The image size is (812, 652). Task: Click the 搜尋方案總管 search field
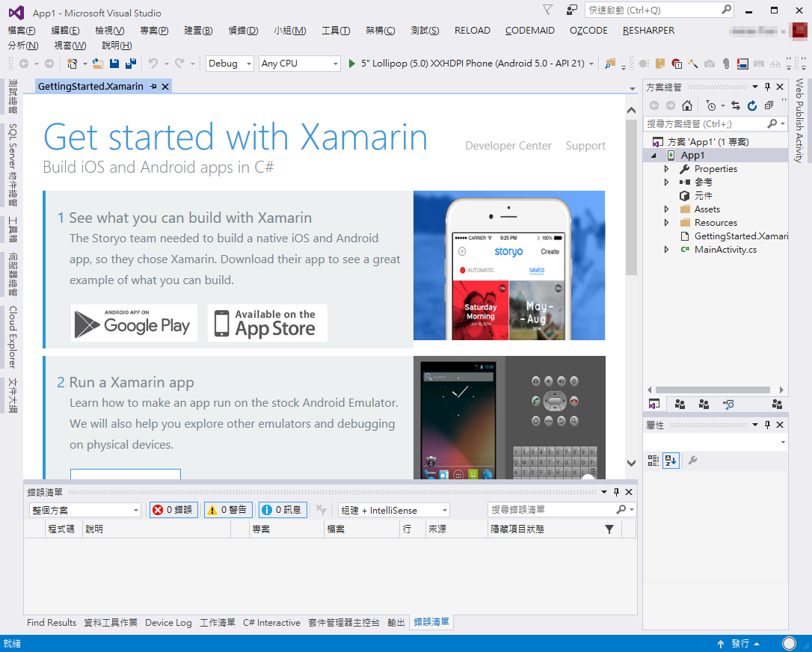click(x=715, y=124)
